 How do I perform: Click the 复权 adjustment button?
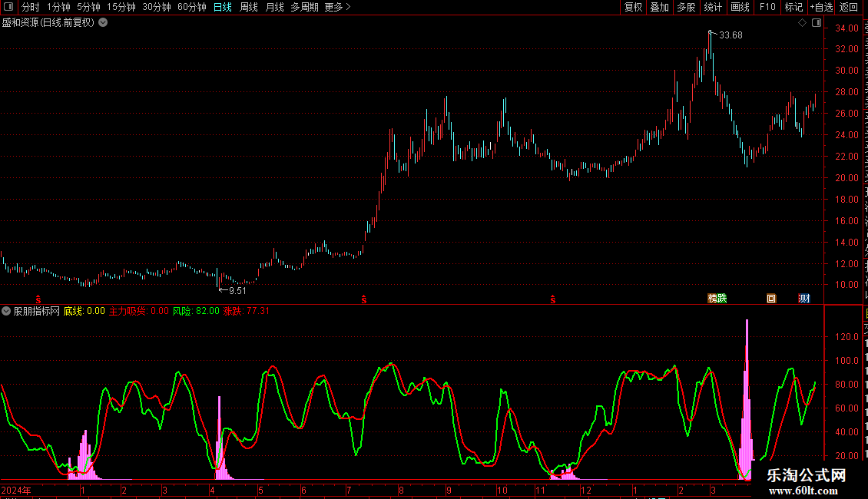[633, 7]
